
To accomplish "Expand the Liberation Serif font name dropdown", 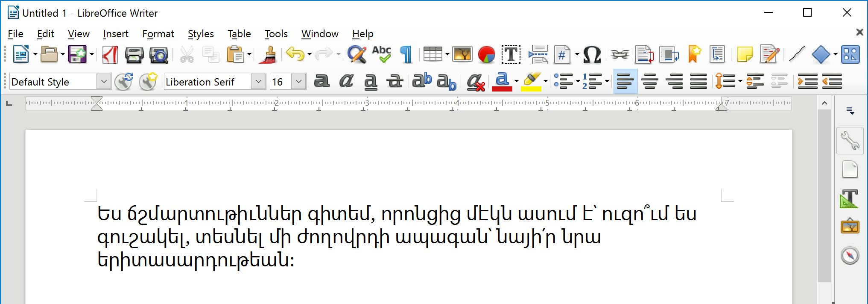I will 258,81.
